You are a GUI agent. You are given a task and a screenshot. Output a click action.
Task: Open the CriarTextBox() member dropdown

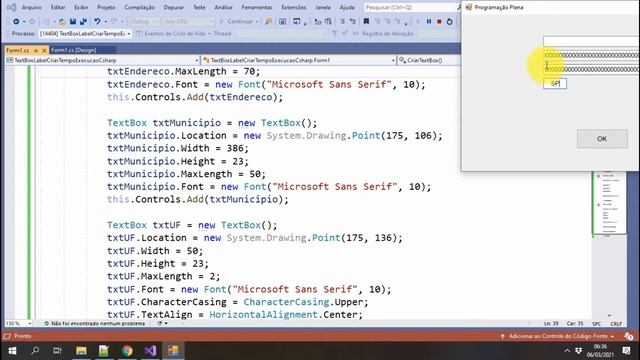point(428,60)
